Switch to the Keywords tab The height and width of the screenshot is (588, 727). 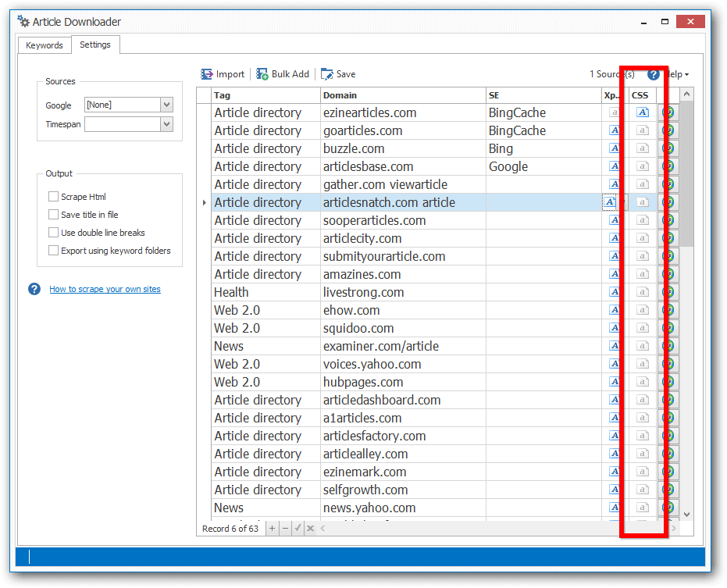click(44, 45)
